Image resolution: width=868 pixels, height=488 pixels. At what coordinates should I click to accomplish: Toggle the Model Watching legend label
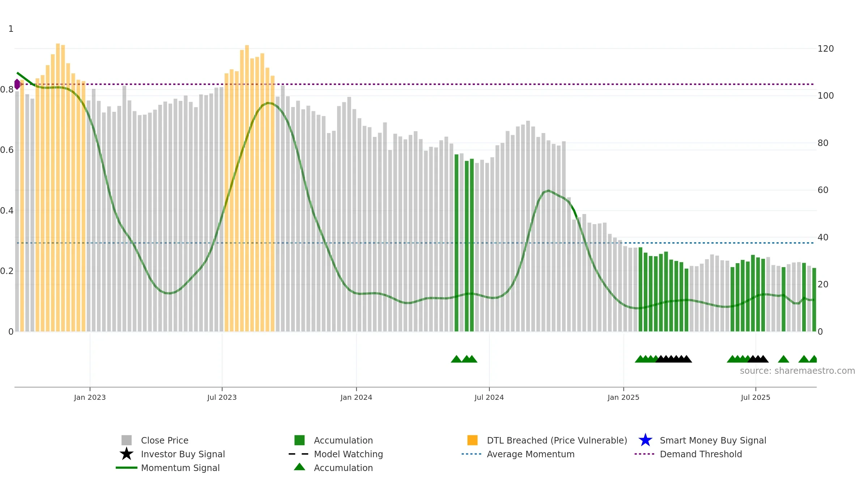[348, 454]
